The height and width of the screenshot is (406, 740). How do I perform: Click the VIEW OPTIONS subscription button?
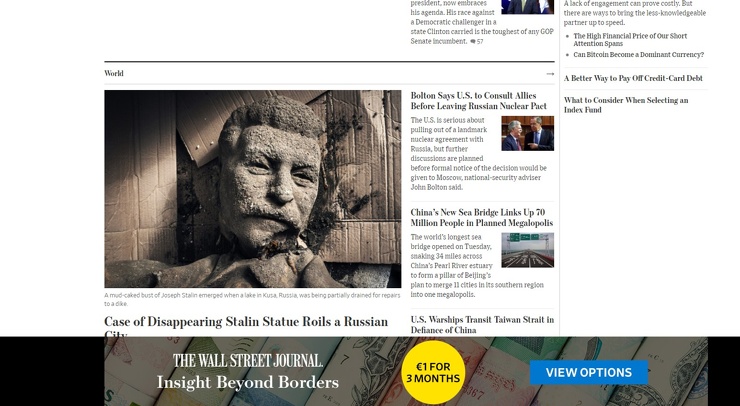(x=589, y=372)
